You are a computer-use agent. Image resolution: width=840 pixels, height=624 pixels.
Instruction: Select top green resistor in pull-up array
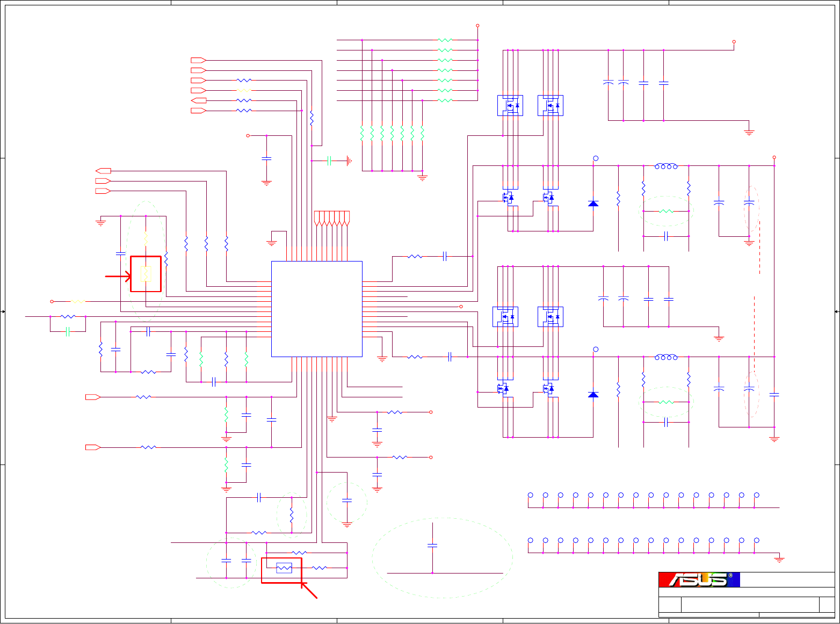click(x=445, y=40)
